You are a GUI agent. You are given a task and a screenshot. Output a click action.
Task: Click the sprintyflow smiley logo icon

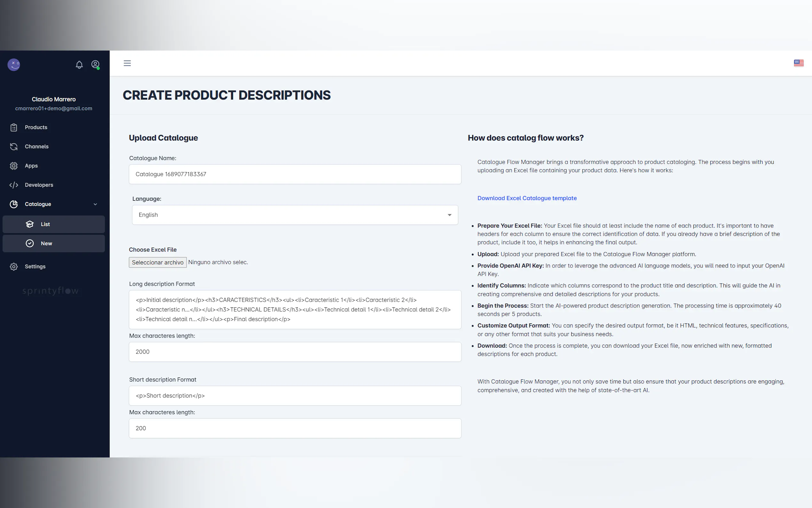pyautogui.click(x=14, y=65)
